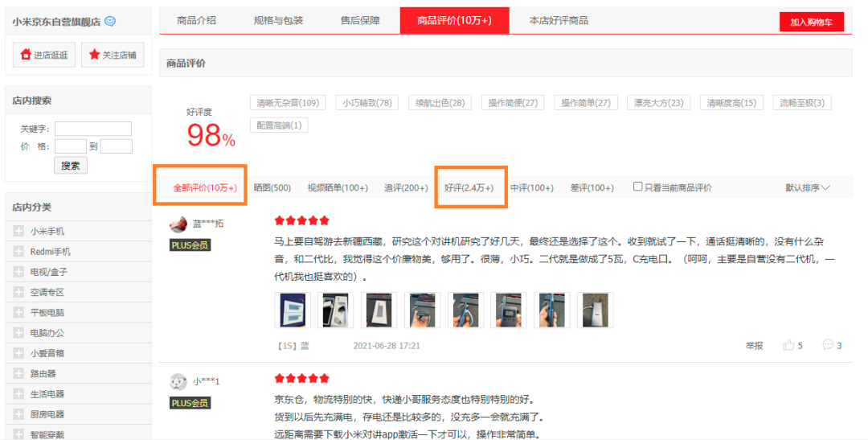This screenshot has height=440, width=868.
Task: Open the 本店好评商品 tab
Action: point(559,20)
